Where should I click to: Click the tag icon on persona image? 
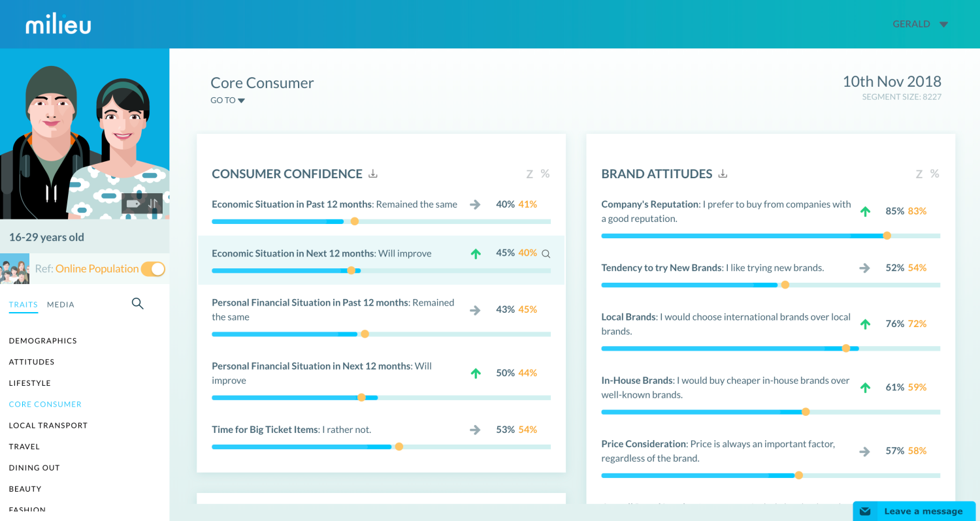tap(133, 204)
